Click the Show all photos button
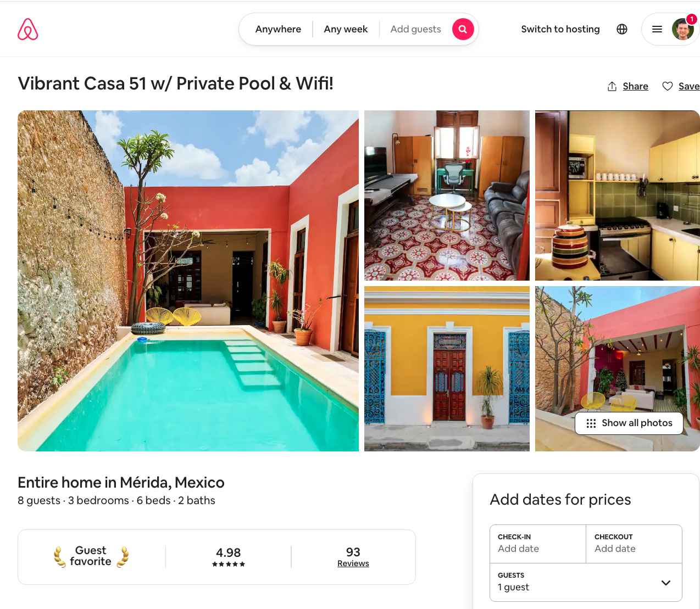Image resolution: width=700 pixels, height=609 pixels. pyautogui.click(x=629, y=423)
